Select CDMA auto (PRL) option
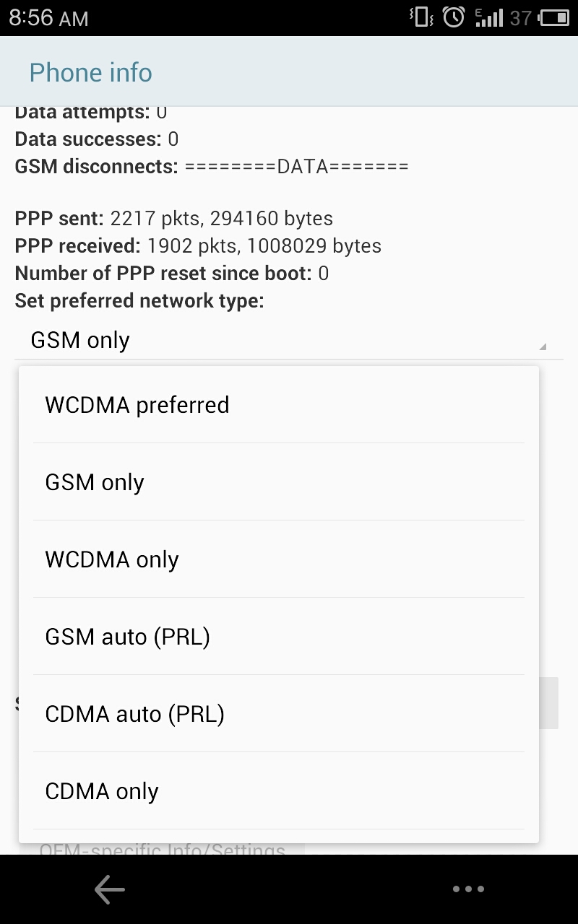The width and height of the screenshot is (578, 924). (x=278, y=714)
